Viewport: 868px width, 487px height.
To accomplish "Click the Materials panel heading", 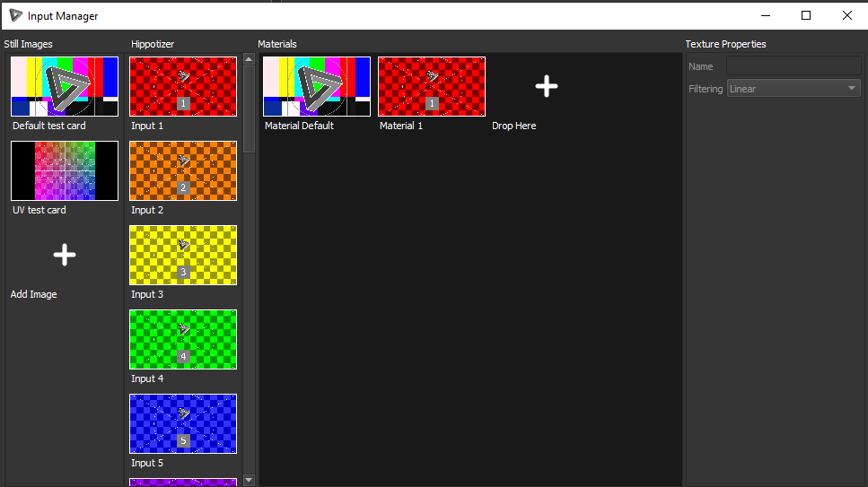I will [x=277, y=44].
